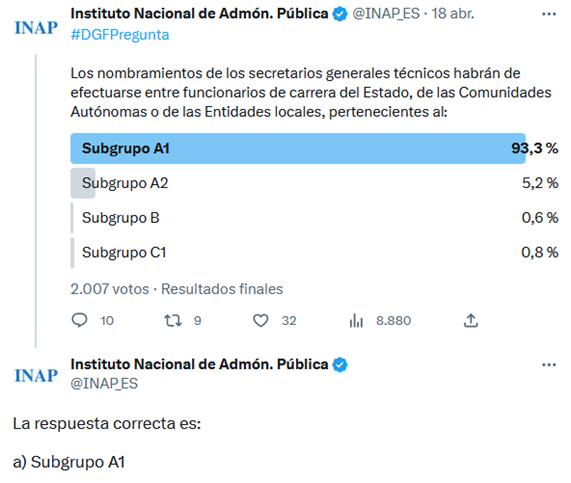Click the retweet arrows icon
The image size is (571, 483).
coord(173,321)
